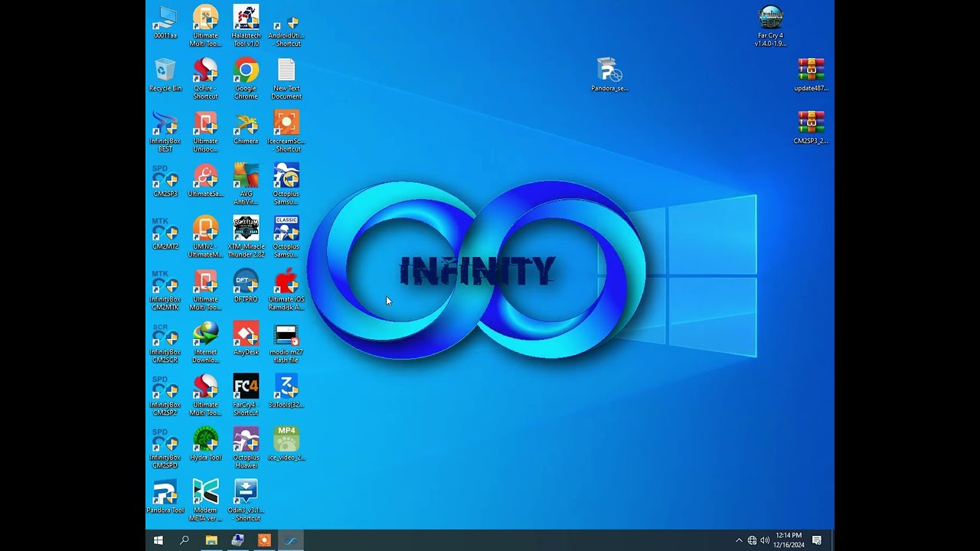This screenshot has height=551, width=980.
Task: Open File Explorer from the taskbar
Action: [x=211, y=540]
